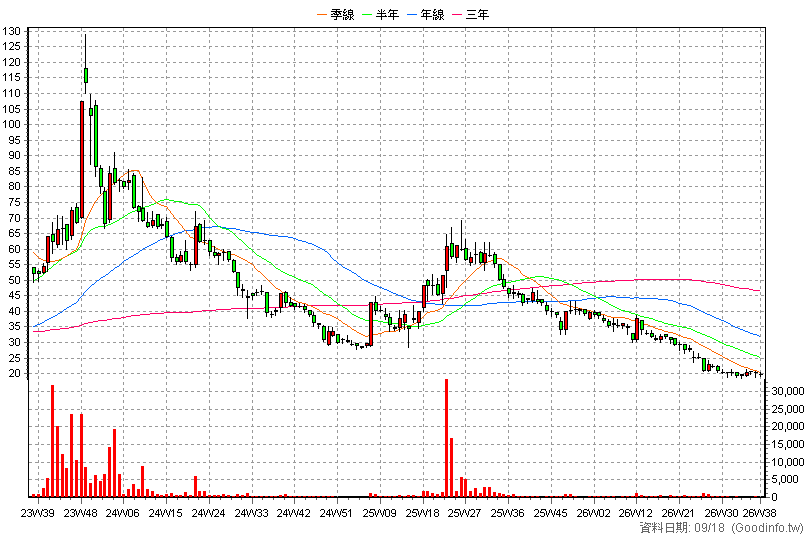This screenshot has height=540, width=808.
Task: Click the 季線 legend label
Action: pos(342,14)
